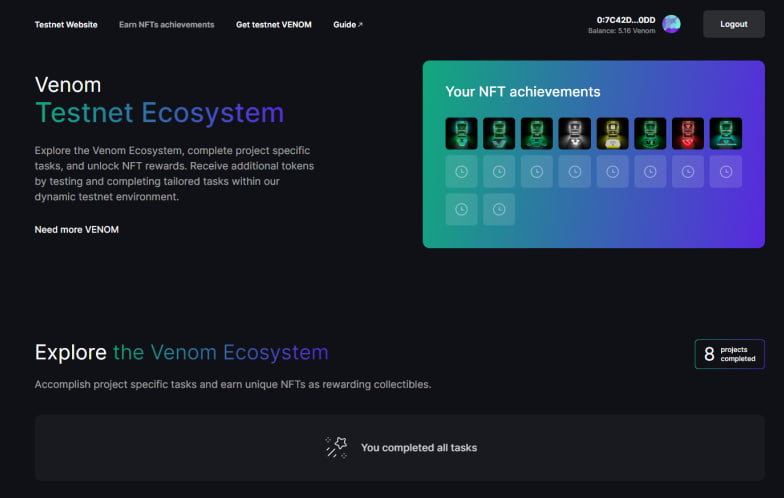
Task: Click pending clock slot under sixth NFT
Action: (650, 172)
